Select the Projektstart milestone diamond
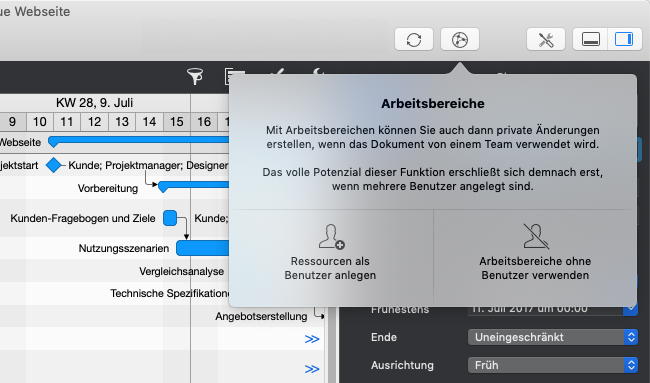The height and width of the screenshot is (383, 650). pos(53,165)
